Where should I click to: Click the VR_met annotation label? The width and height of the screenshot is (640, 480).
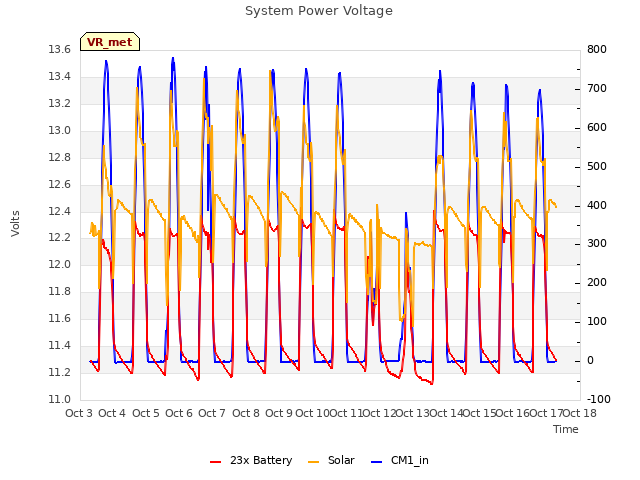110,42
